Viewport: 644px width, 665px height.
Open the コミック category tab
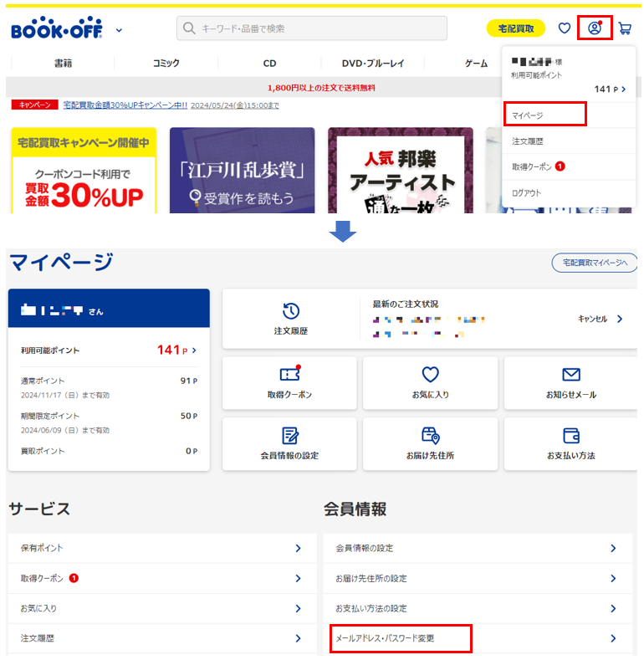[x=166, y=64]
